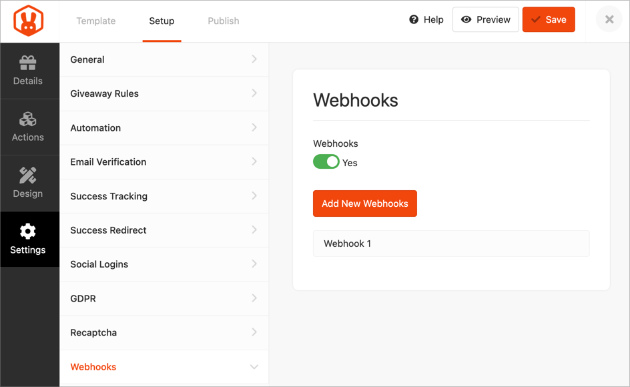Save changes with the Save button
Viewport: 630px width, 387px height.
(x=548, y=19)
